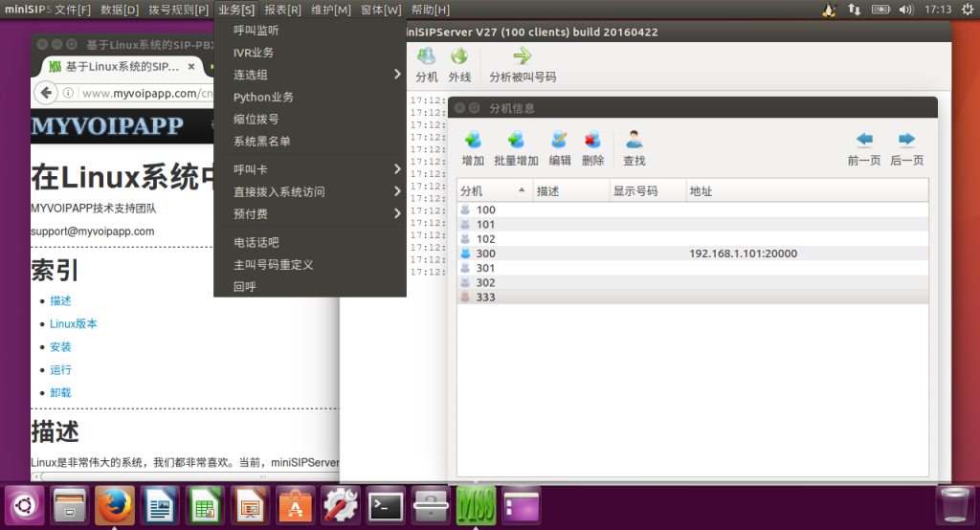Follow the 安装 index link
This screenshot has width=980, height=530.
(60, 347)
